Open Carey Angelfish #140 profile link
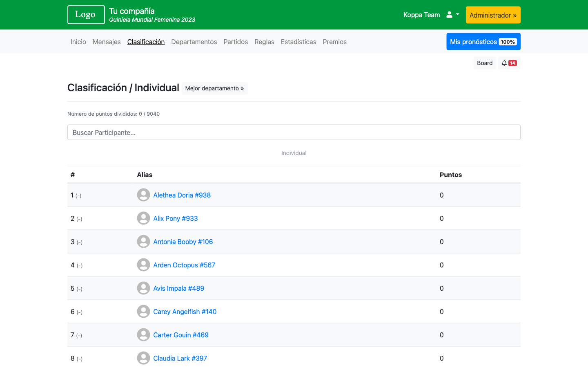Image resolution: width=588 pixels, height=368 pixels. click(185, 312)
